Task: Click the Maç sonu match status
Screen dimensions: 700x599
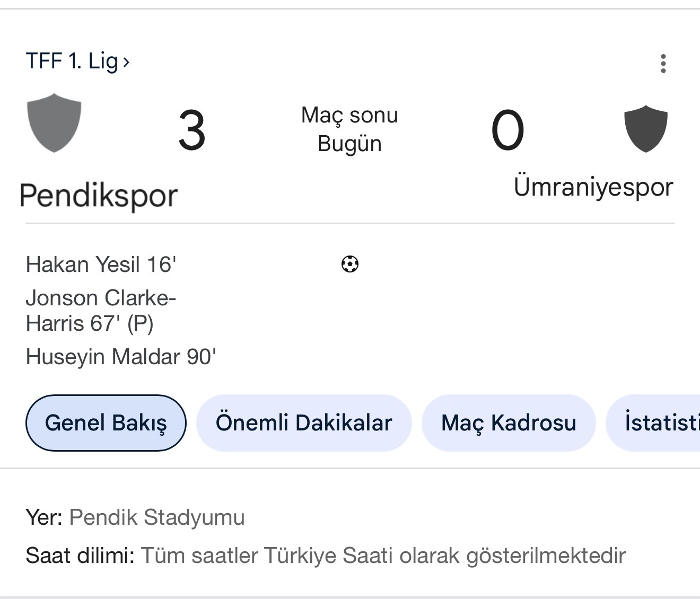Action: pyautogui.click(x=349, y=115)
